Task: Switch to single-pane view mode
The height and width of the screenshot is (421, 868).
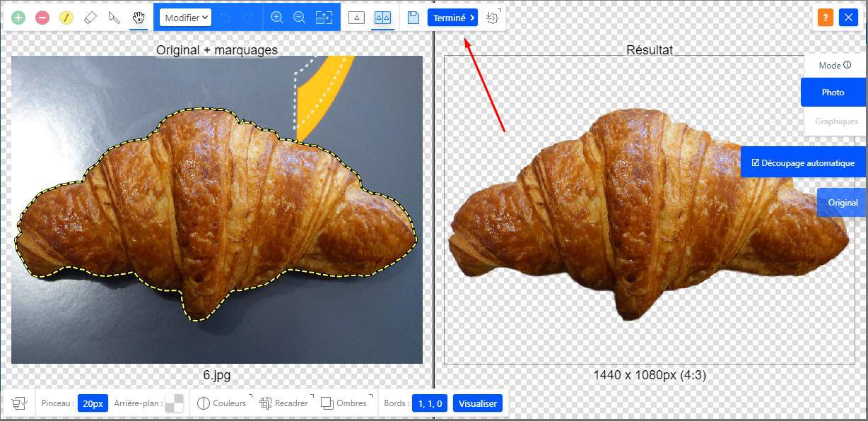Action: pos(357,18)
